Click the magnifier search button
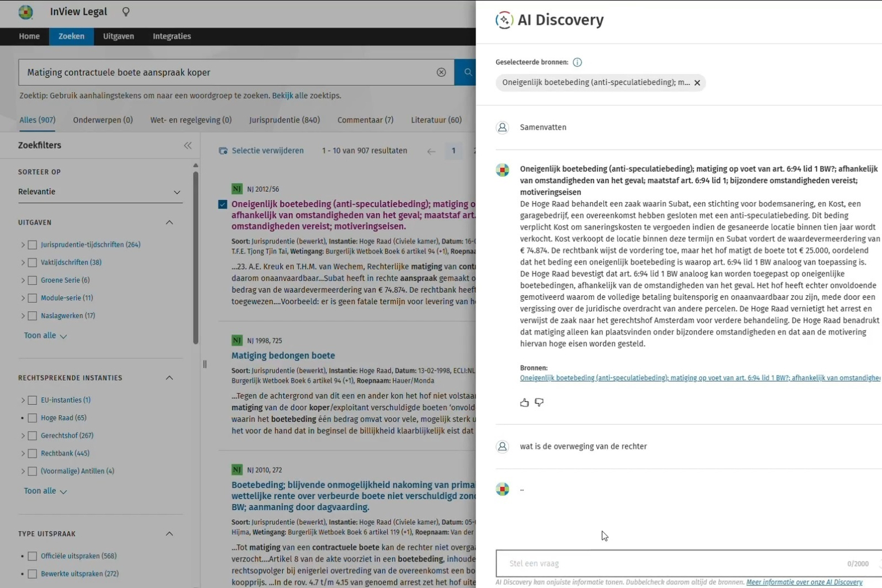882x588 pixels. click(x=467, y=72)
